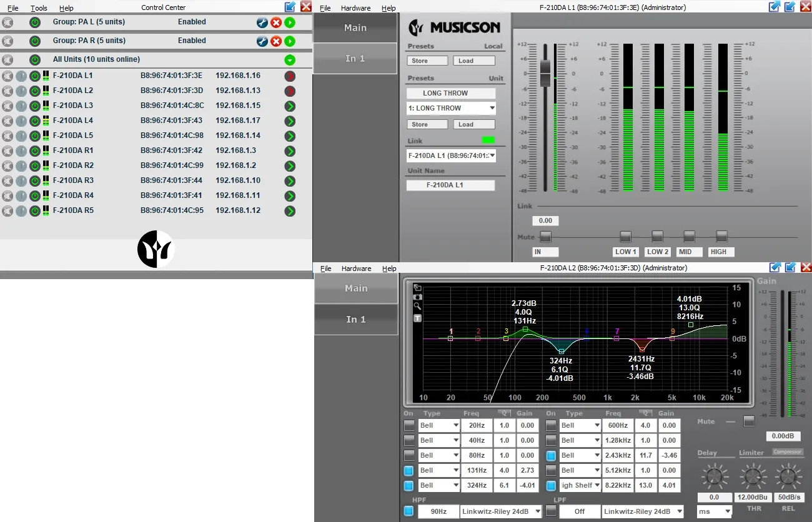Click green play arrow for Group PA L
This screenshot has height=522, width=812.
pos(290,22)
